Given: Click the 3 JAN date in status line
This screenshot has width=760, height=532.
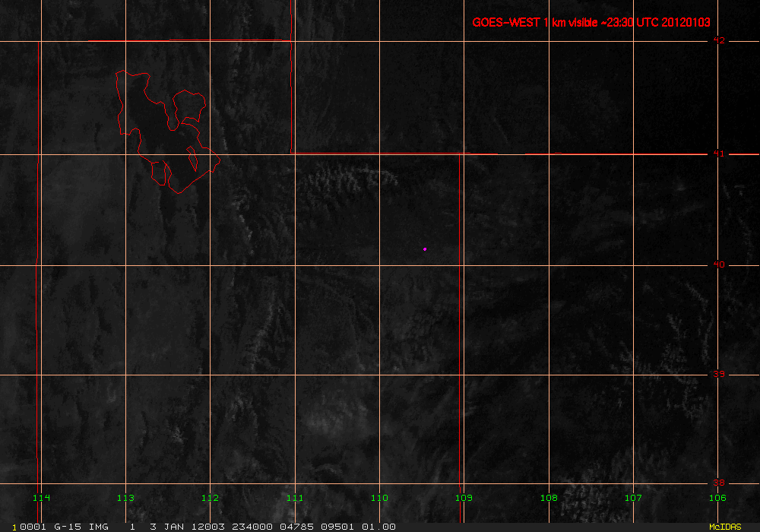Looking at the screenshot, I should tap(166, 527).
